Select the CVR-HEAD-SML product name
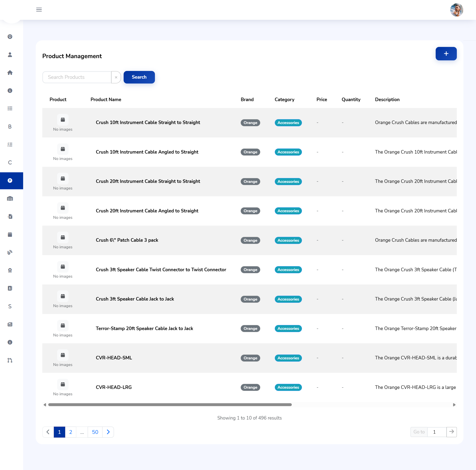 pos(114,358)
